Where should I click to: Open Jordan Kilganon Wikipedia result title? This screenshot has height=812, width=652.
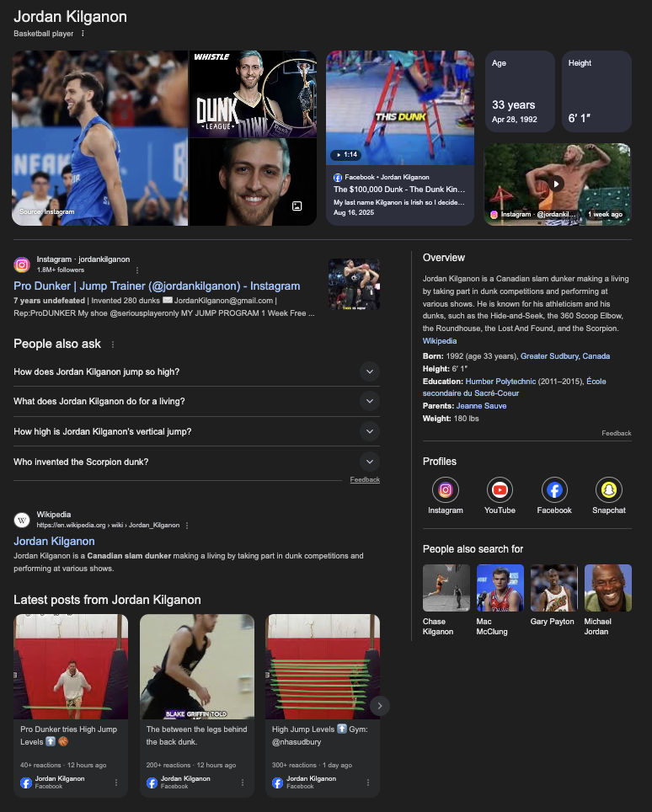[54, 541]
